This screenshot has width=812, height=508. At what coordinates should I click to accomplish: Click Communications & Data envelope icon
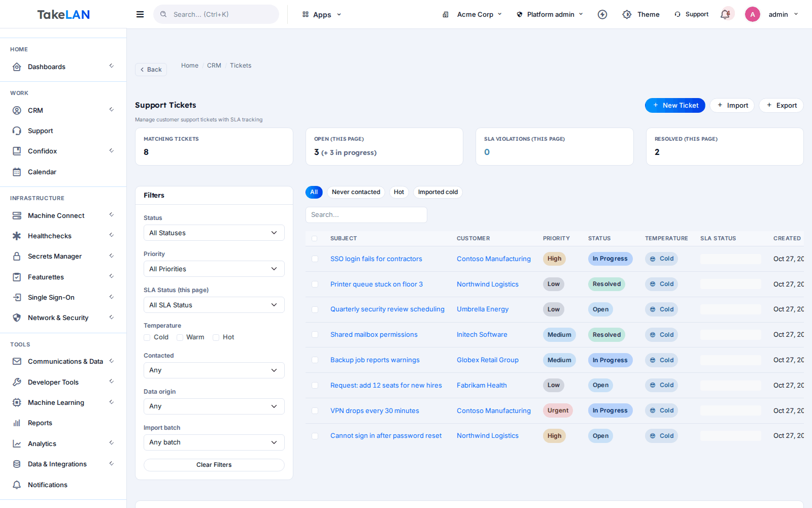click(x=17, y=361)
